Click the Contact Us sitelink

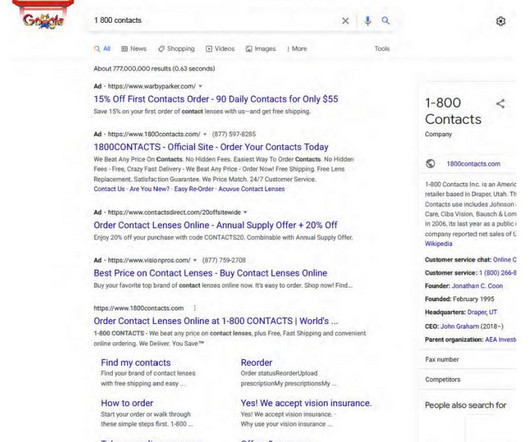pos(109,189)
